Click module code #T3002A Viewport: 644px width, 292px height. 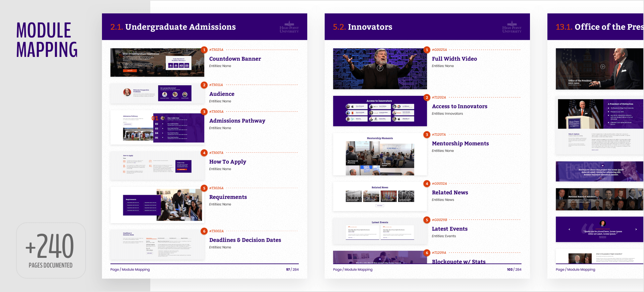tap(216, 231)
